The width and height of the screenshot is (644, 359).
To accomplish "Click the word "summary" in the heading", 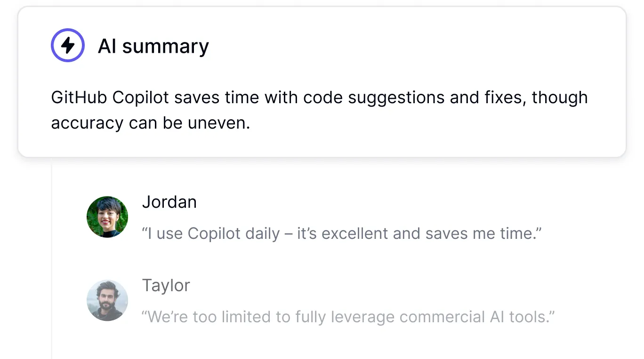I will pyautogui.click(x=165, y=46).
